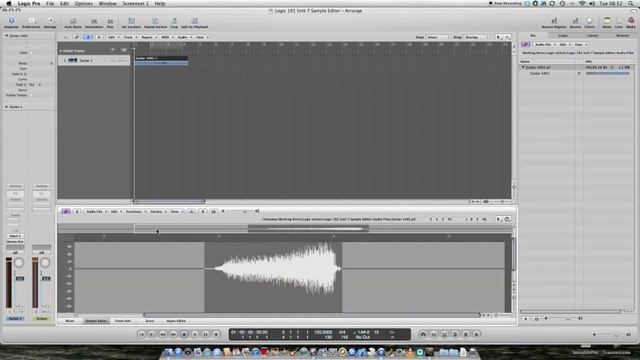Screen dimensions: 640x360
Task: Open the Drag mode dropdown
Action: [477, 37]
